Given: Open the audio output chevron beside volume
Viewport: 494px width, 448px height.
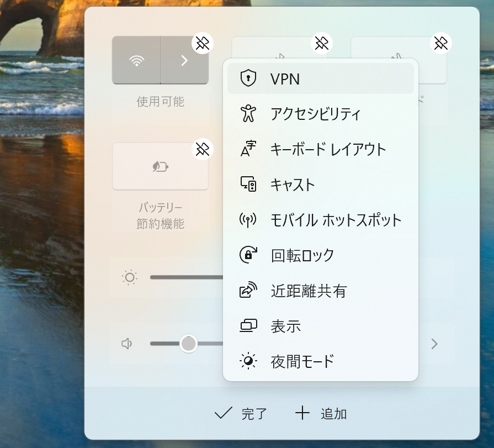Looking at the screenshot, I should [434, 344].
